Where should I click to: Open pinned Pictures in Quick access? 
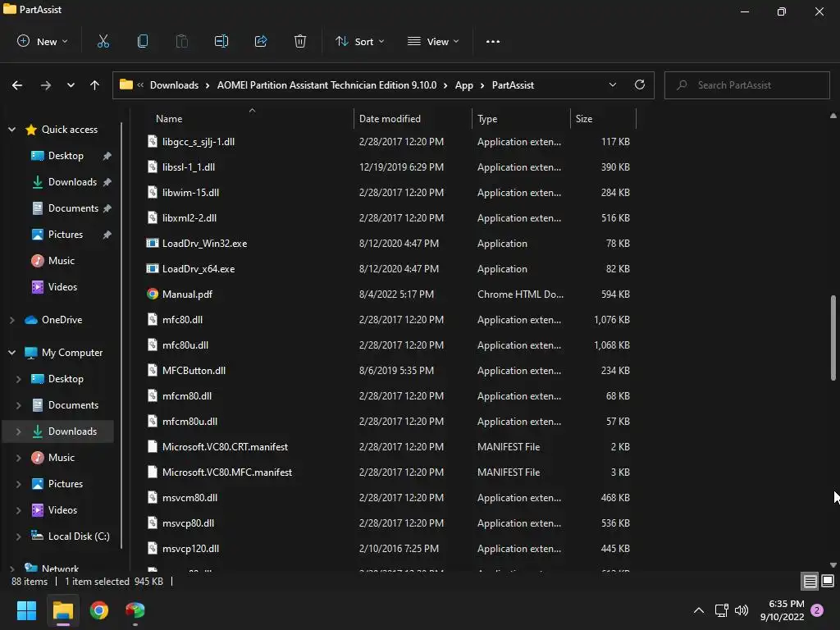(x=66, y=235)
